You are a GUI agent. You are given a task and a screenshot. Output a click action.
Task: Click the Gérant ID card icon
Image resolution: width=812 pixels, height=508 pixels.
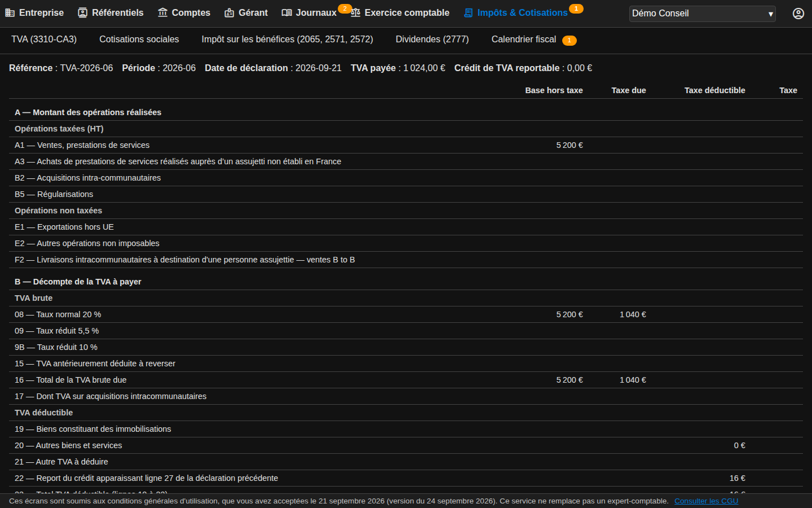coord(229,13)
